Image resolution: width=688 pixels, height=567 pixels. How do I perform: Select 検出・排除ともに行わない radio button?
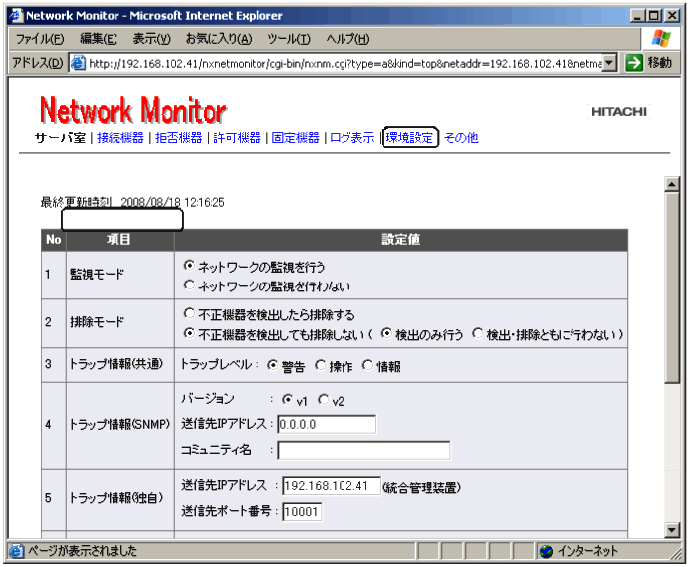478,334
